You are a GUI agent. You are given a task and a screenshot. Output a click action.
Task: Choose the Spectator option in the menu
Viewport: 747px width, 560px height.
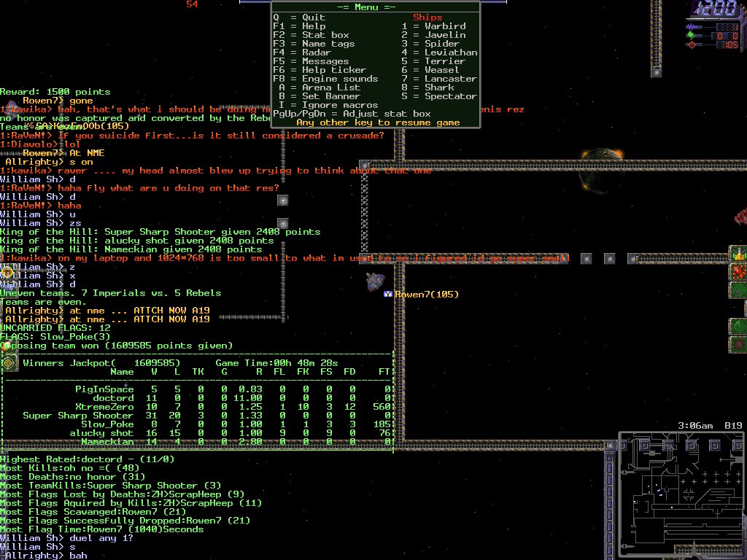[x=450, y=96]
